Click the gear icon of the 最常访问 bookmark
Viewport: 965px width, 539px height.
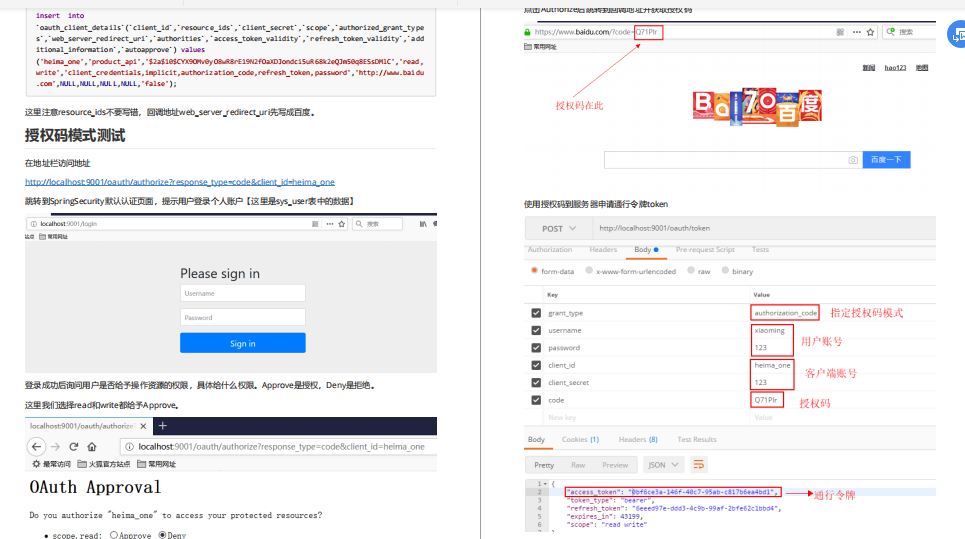point(36,464)
